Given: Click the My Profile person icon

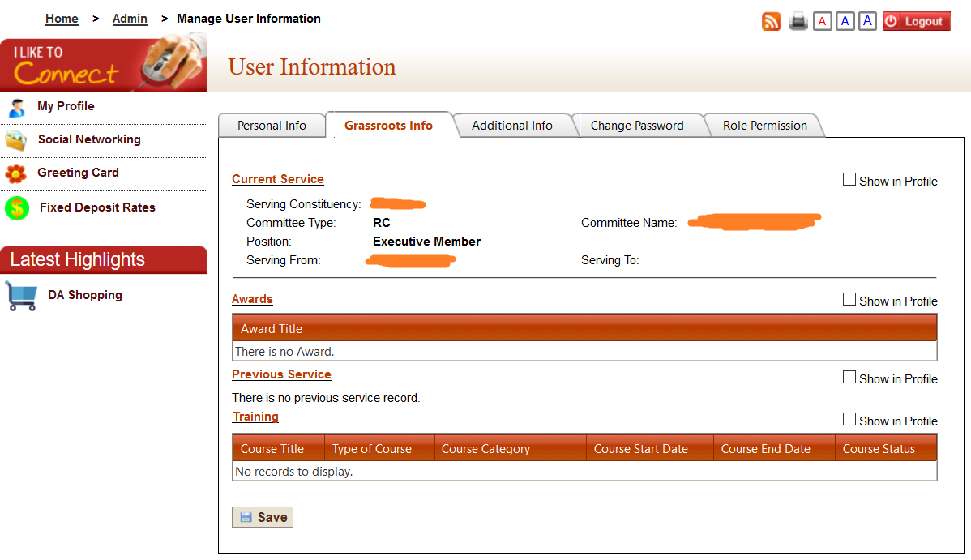Looking at the screenshot, I should [x=16, y=107].
